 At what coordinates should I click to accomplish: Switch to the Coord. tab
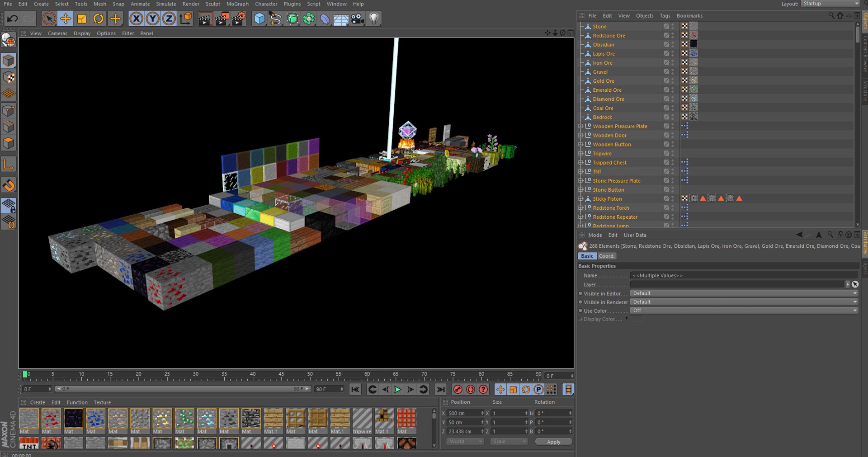point(607,256)
